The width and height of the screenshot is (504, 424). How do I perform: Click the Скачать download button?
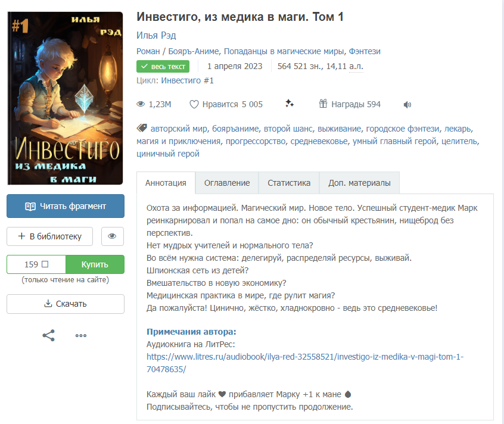coord(66,304)
